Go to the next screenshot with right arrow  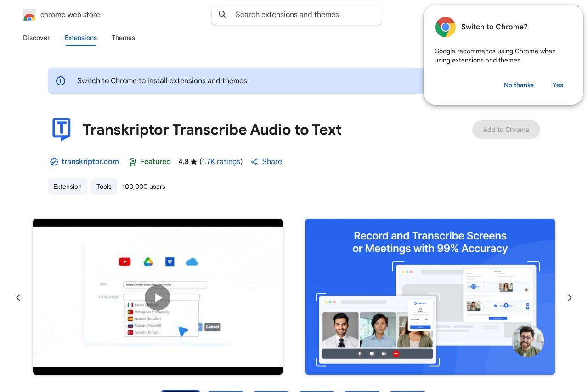coord(570,298)
